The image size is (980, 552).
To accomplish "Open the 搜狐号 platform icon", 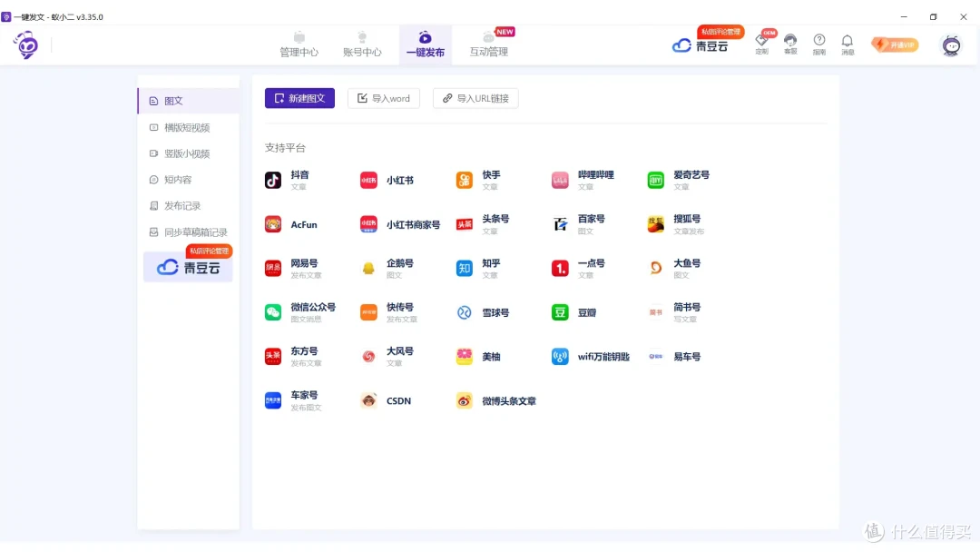I will (x=655, y=224).
